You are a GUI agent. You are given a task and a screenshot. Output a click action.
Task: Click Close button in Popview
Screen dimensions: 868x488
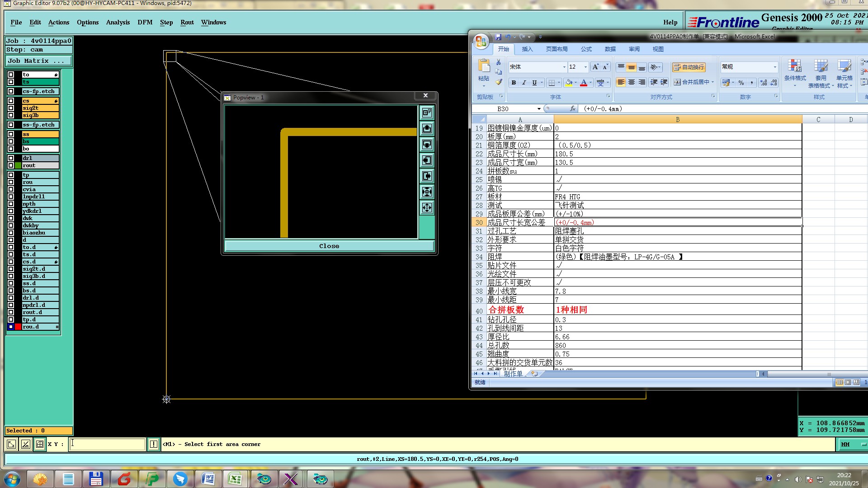[x=329, y=246]
